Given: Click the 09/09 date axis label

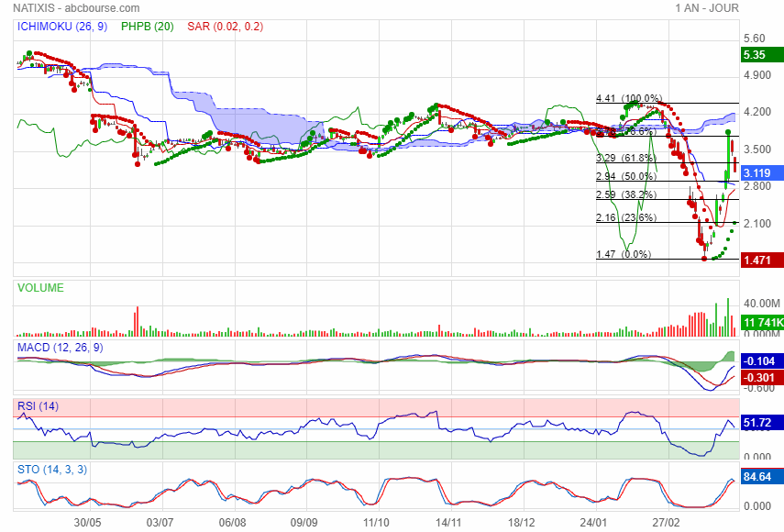Looking at the screenshot, I should (304, 523).
